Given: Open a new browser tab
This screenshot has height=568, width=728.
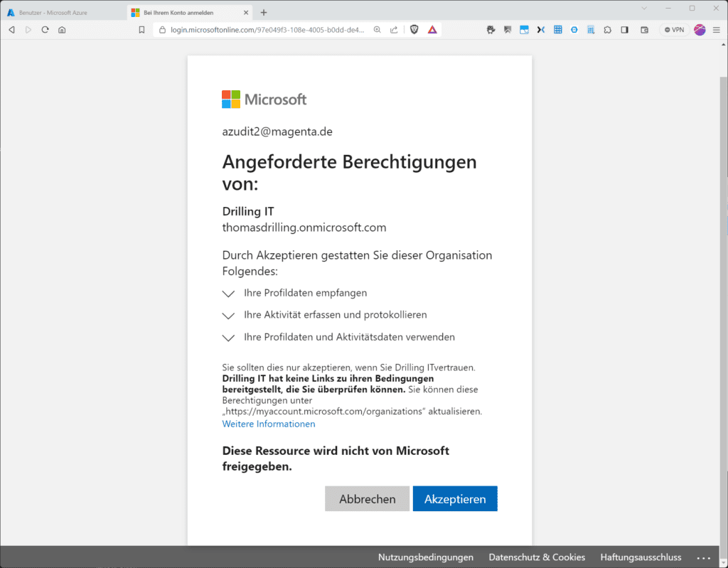Looking at the screenshot, I should click(x=264, y=13).
